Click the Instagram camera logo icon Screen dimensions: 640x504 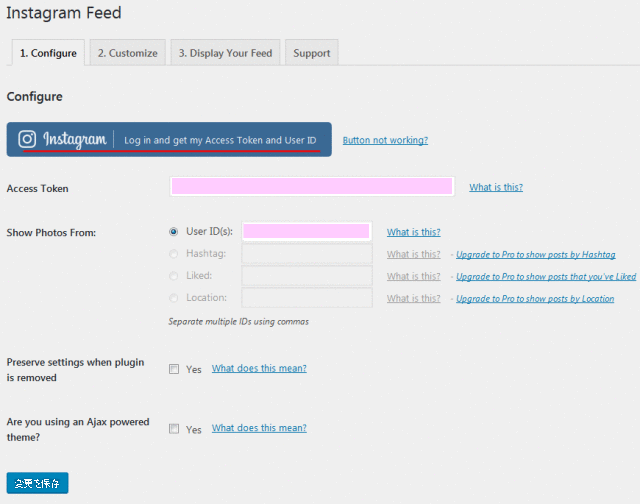click(x=28, y=140)
